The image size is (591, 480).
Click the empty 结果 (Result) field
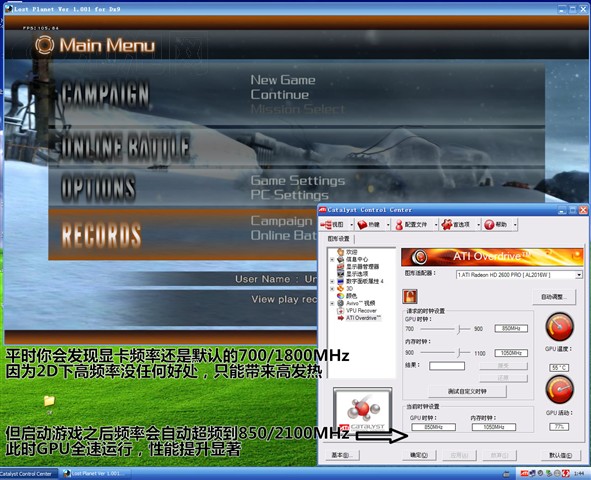(447, 366)
